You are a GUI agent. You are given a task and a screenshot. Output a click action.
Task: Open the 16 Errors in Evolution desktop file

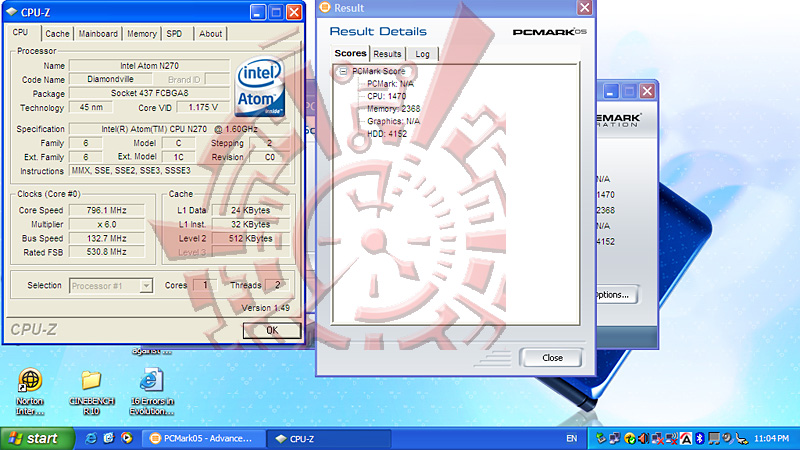[x=152, y=391]
